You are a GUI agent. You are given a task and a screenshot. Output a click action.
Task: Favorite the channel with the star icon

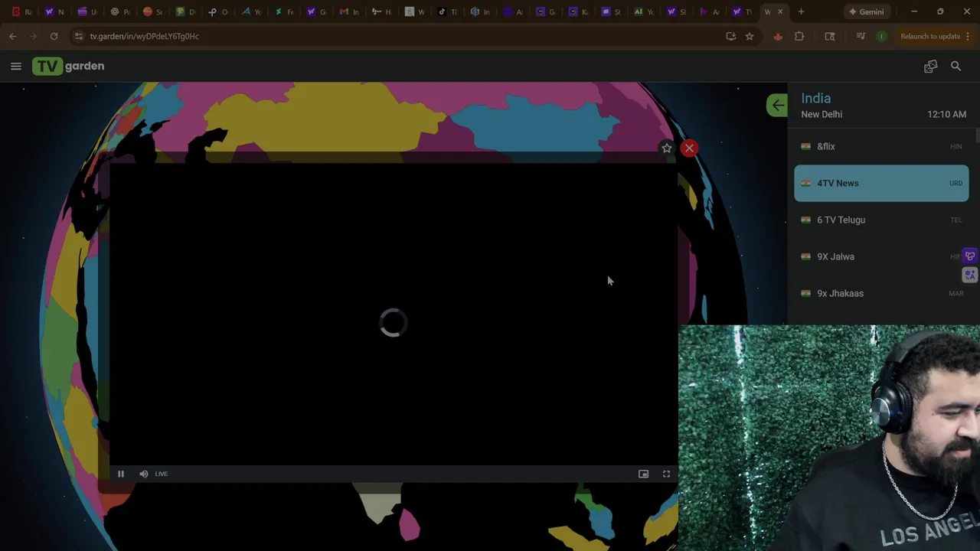[x=666, y=148]
